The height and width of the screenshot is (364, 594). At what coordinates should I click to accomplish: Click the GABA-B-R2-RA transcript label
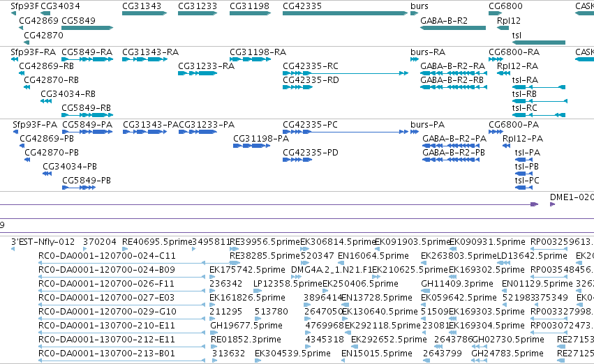(x=453, y=66)
